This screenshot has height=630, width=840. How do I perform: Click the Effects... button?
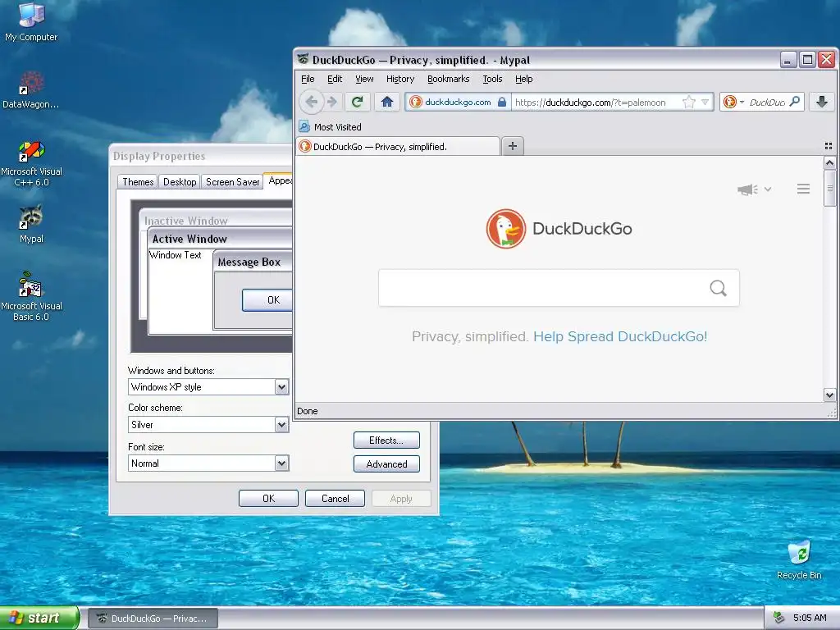(x=386, y=441)
